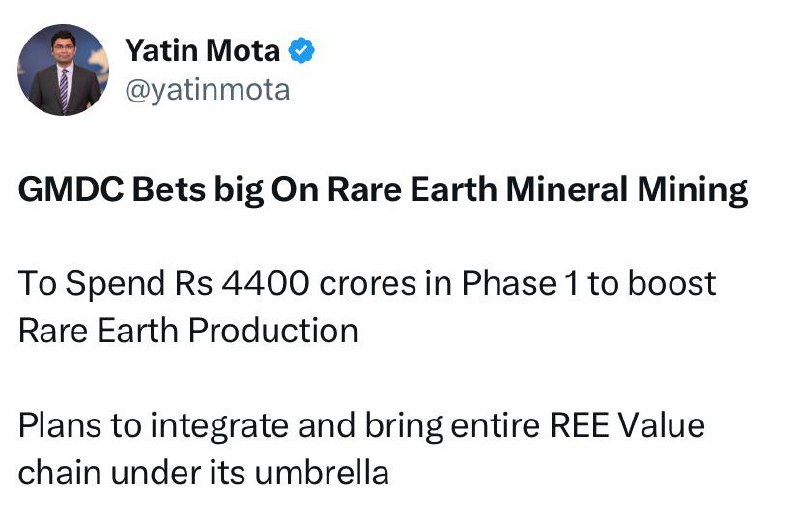Click Yatin Mota's profile picture
The height and width of the screenshot is (522, 800).
click(64, 70)
